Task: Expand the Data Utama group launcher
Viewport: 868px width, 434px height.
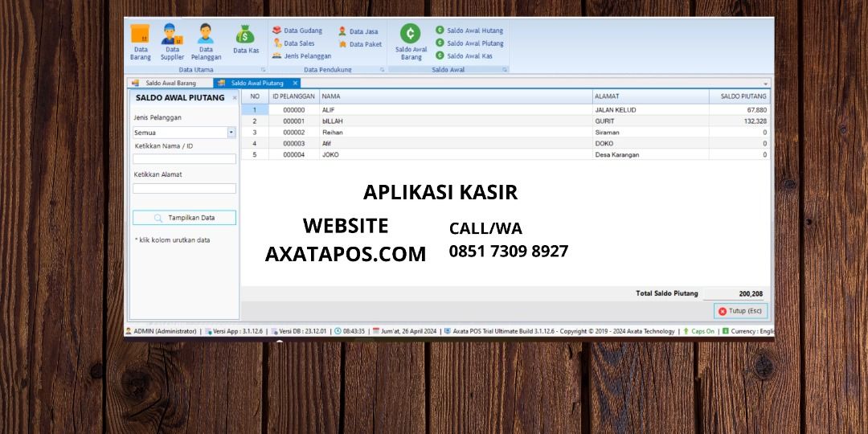Action: tap(263, 70)
